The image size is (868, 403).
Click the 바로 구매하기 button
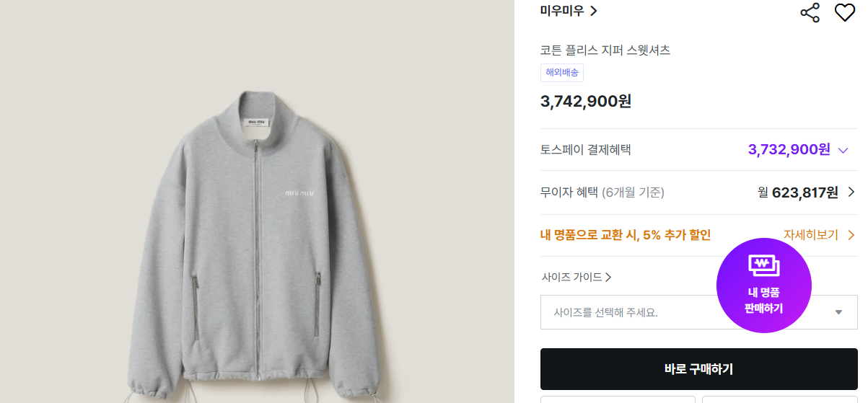(x=698, y=369)
